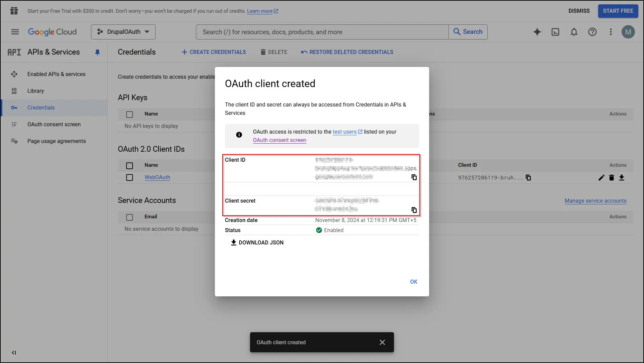
Task: Copy WebOAuth client ID from table
Action: [528, 177]
